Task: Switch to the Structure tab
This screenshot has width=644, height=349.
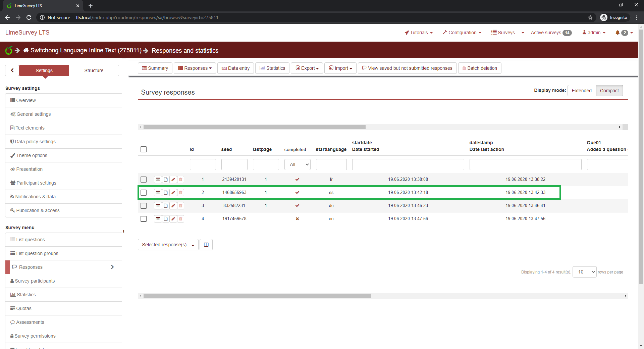Action: point(94,70)
